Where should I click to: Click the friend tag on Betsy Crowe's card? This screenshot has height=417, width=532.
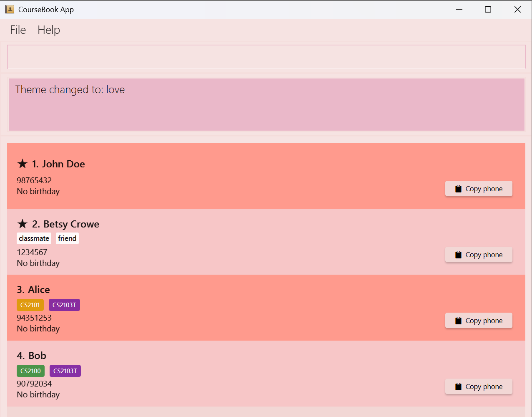point(67,238)
